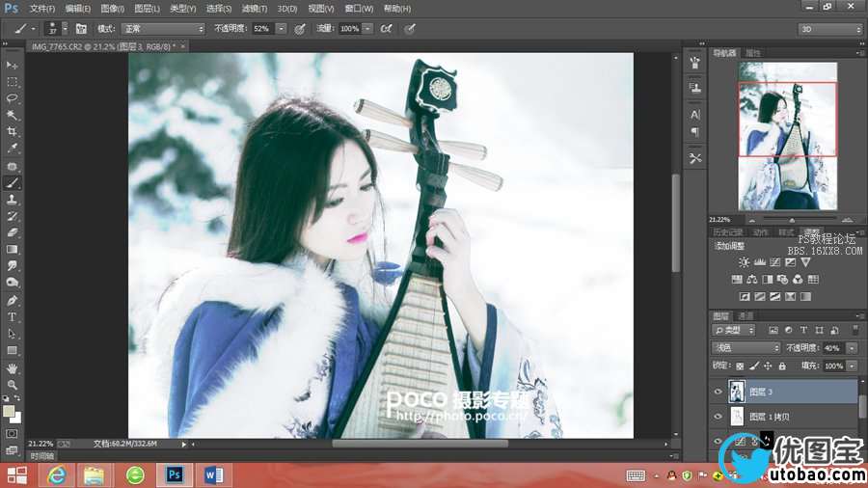868x488 pixels.
Task: Select the Move tool
Action: click(12, 66)
